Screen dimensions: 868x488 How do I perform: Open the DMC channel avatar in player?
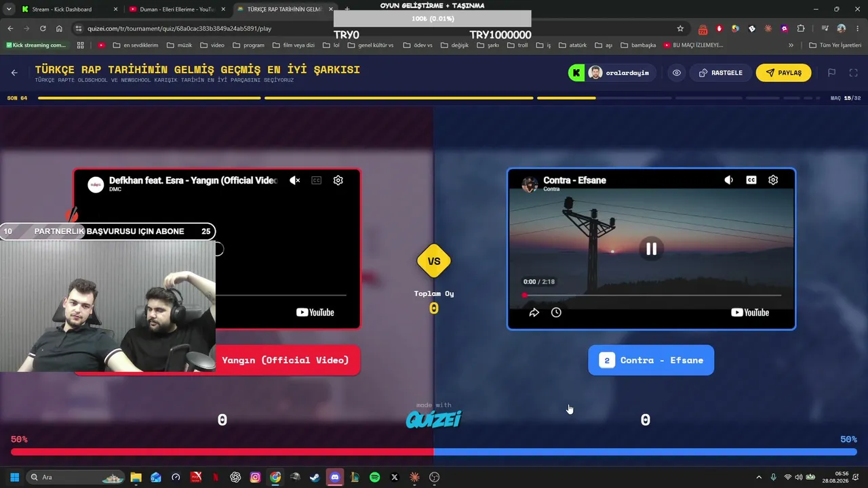click(96, 184)
